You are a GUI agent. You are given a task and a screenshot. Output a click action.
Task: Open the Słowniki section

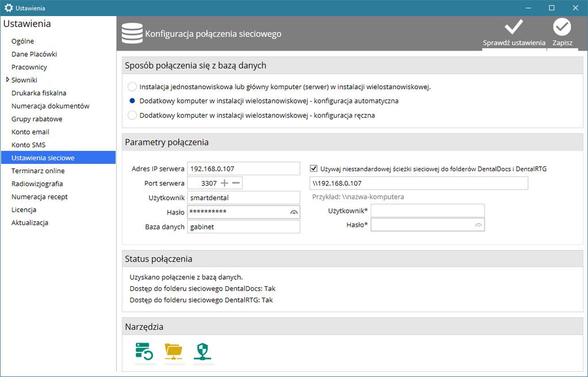point(24,80)
